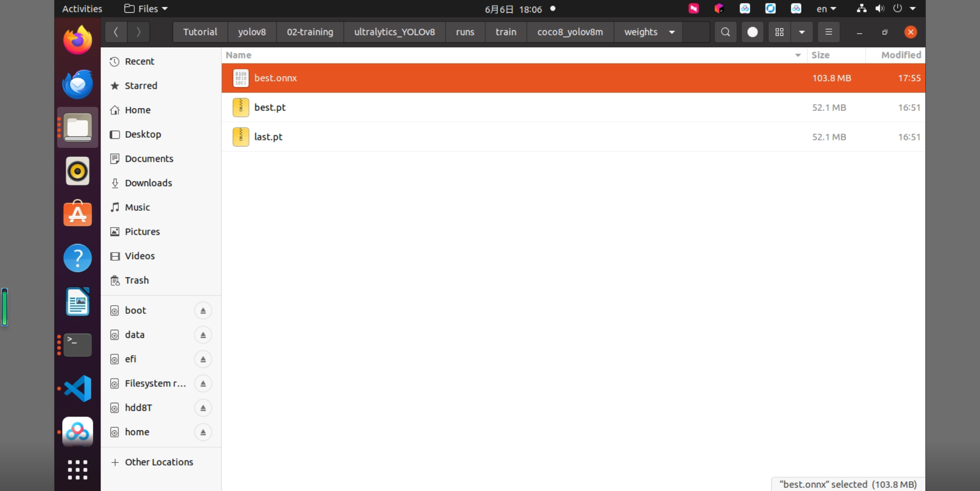The image size is (980, 491).
Task: Open Other Locations in sidebar
Action: point(159,462)
